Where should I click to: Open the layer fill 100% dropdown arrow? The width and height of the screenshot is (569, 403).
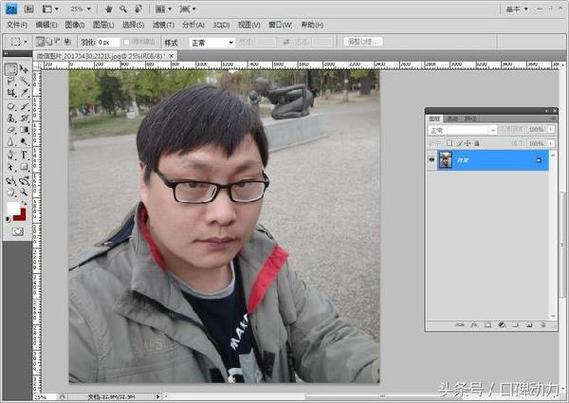click(551, 144)
